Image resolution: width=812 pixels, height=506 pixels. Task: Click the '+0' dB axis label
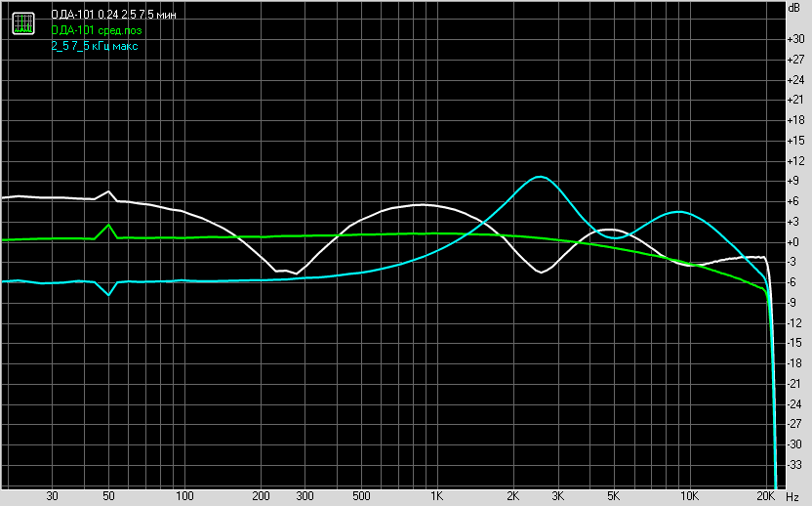(793, 242)
